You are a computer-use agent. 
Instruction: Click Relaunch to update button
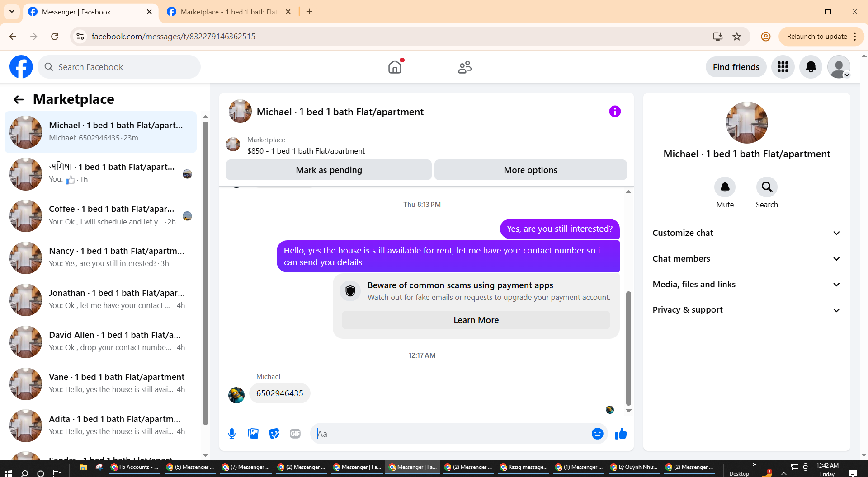[817, 37]
